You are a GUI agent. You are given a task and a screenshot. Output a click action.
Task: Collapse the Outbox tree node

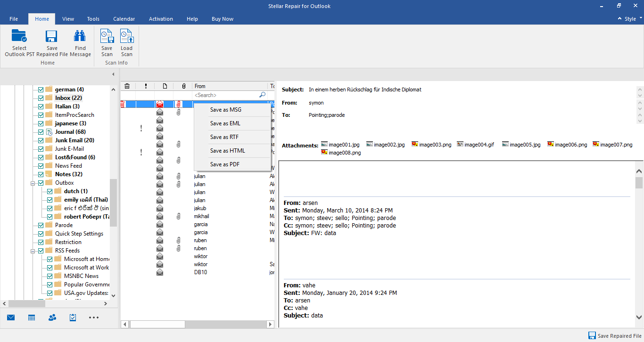pyautogui.click(x=33, y=183)
